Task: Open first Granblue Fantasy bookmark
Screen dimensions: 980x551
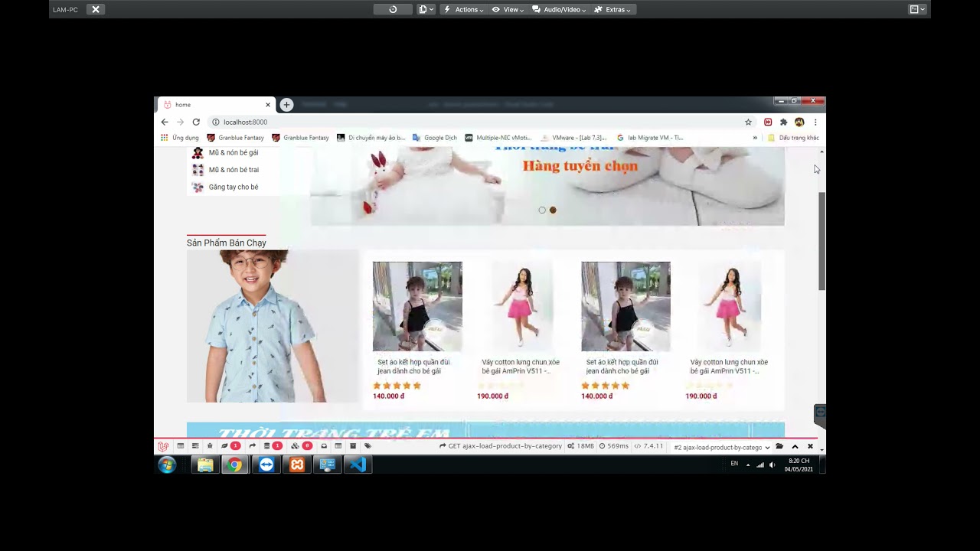Action: (236, 138)
